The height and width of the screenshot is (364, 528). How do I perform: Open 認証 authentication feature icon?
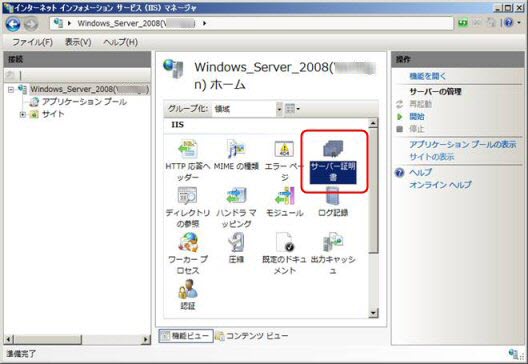coord(188,289)
